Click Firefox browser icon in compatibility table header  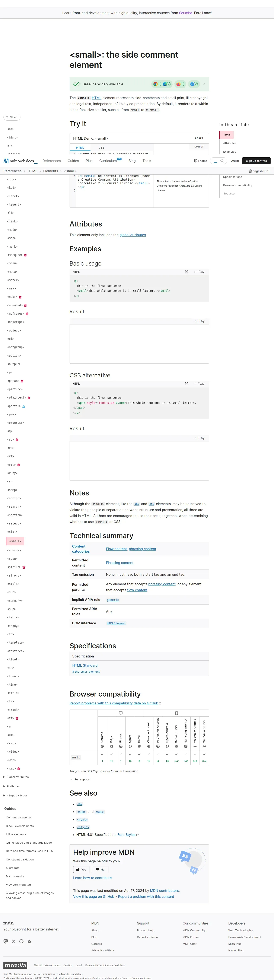tap(121, 746)
